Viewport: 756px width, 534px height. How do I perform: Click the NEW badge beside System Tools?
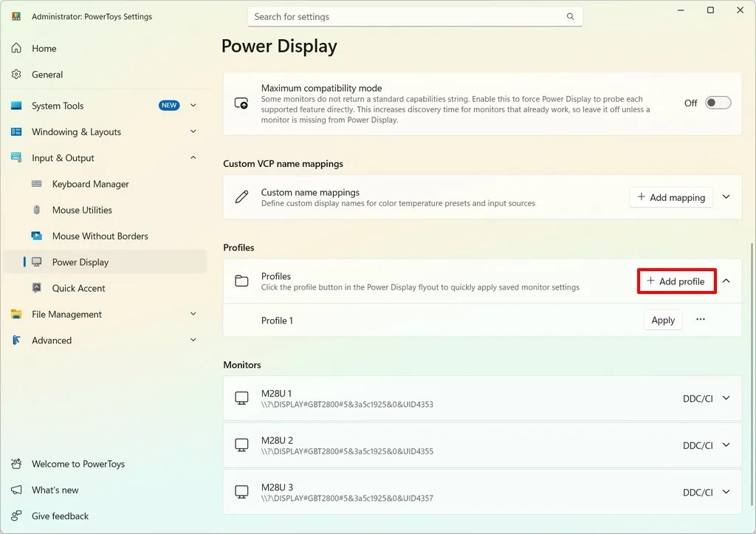(x=169, y=105)
